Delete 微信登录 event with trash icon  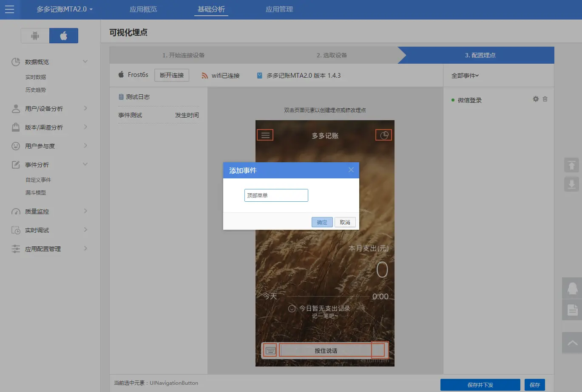pyautogui.click(x=545, y=99)
